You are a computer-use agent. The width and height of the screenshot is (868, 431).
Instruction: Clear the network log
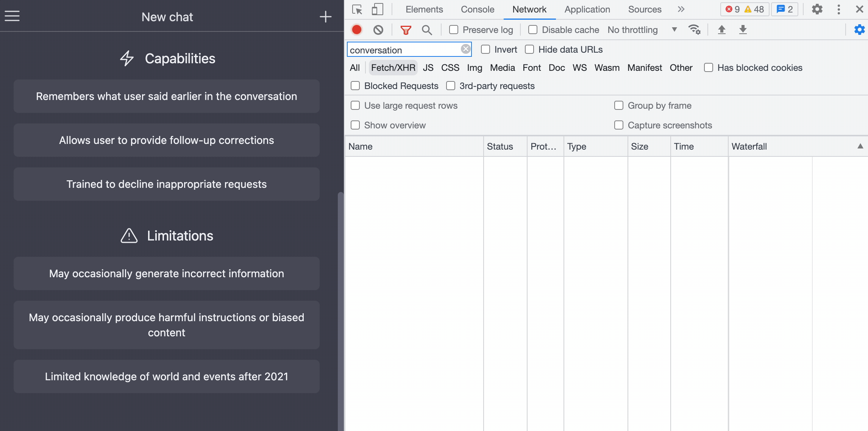click(378, 30)
